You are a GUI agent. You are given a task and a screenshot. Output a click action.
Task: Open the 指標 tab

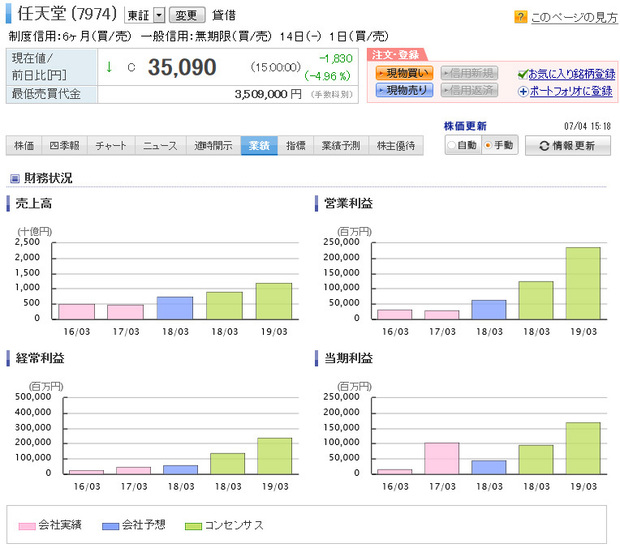coord(296,146)
